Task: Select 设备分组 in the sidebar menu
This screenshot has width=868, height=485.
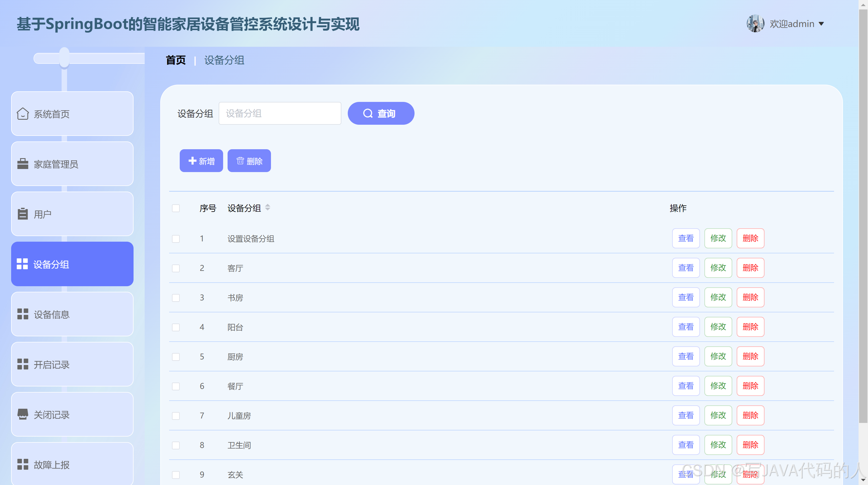Action: [x=72, y=264]
